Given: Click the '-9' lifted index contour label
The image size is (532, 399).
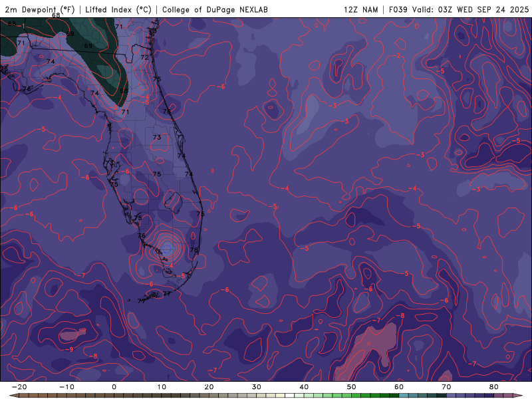Looking at the screenshot, I should point(69,349).
